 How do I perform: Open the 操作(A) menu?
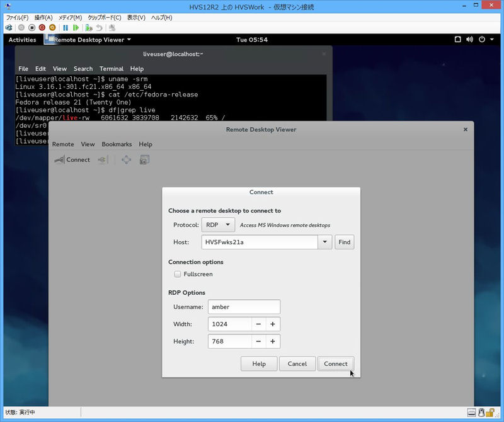(x=43, y=18)
